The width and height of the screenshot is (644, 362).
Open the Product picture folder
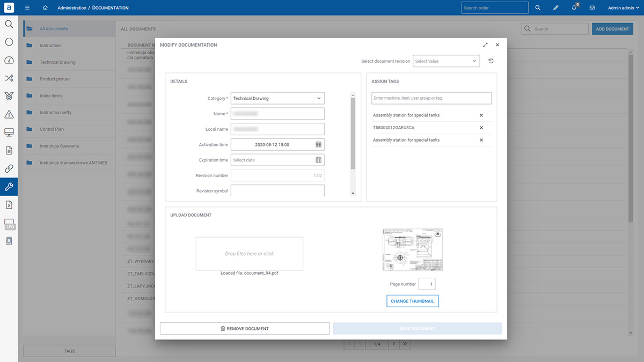click(69, 79)
